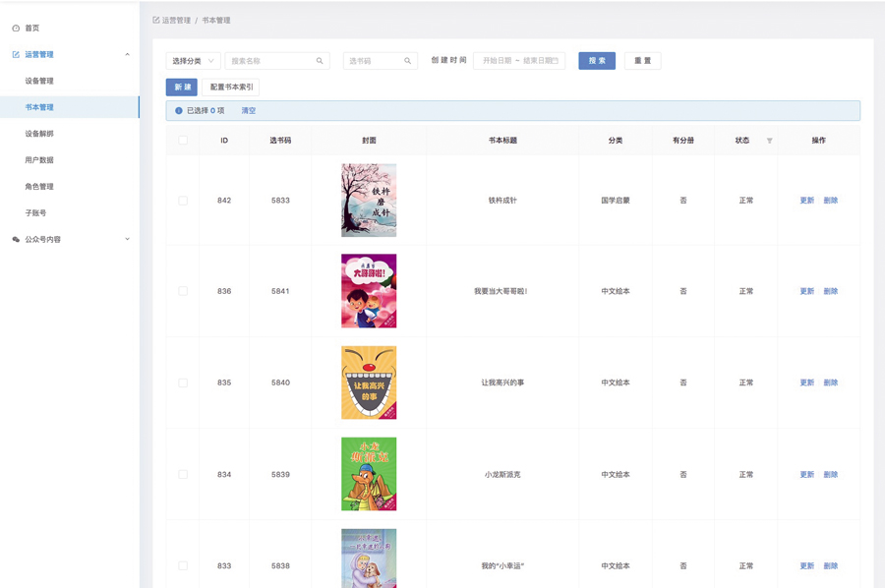Click the WeChat icon beside 公众号内容
The image size is (885, 588).
16,239
